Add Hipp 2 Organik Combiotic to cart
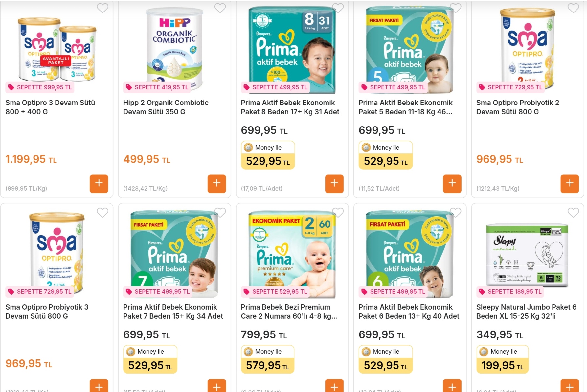Screen dimensions: 587x392 point(216,184)
